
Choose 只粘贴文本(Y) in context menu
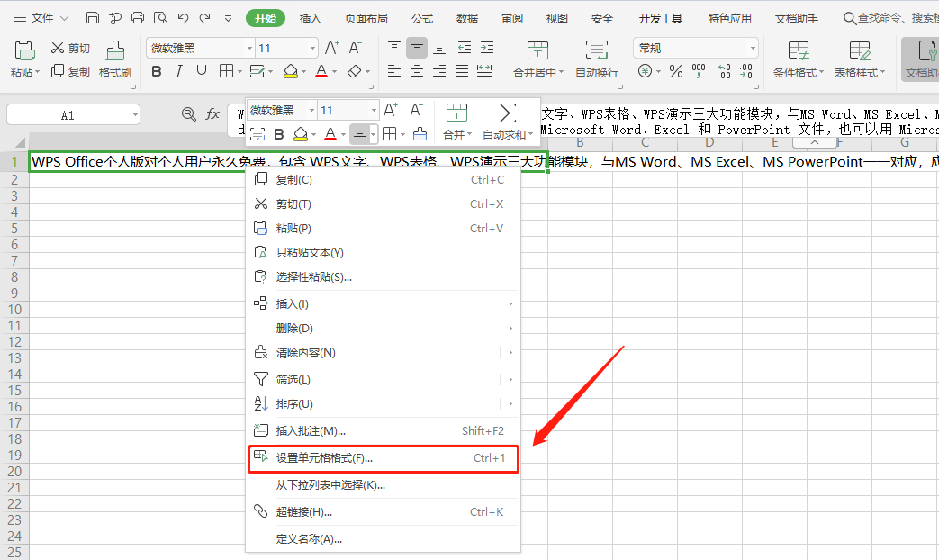(x=383, y=253)
